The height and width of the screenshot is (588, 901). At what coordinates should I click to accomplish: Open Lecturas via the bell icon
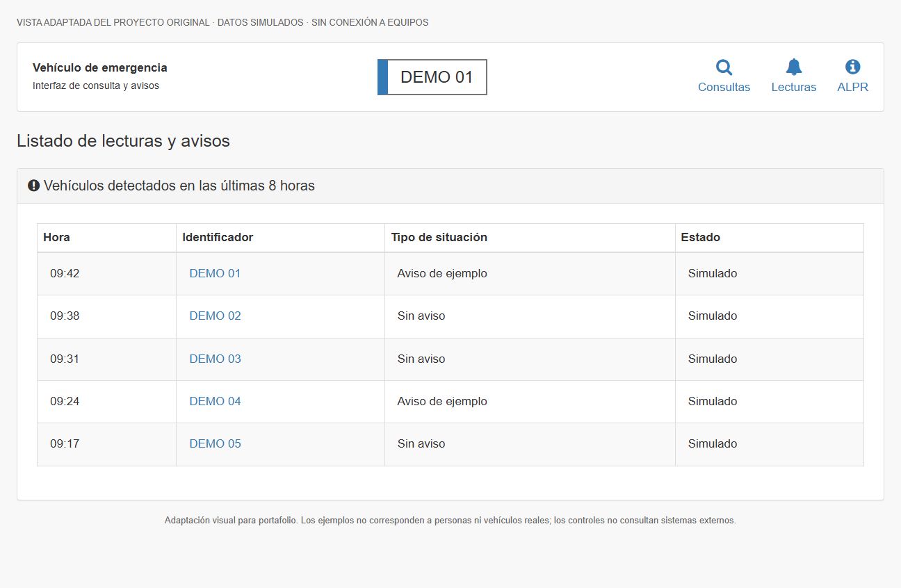794,67
